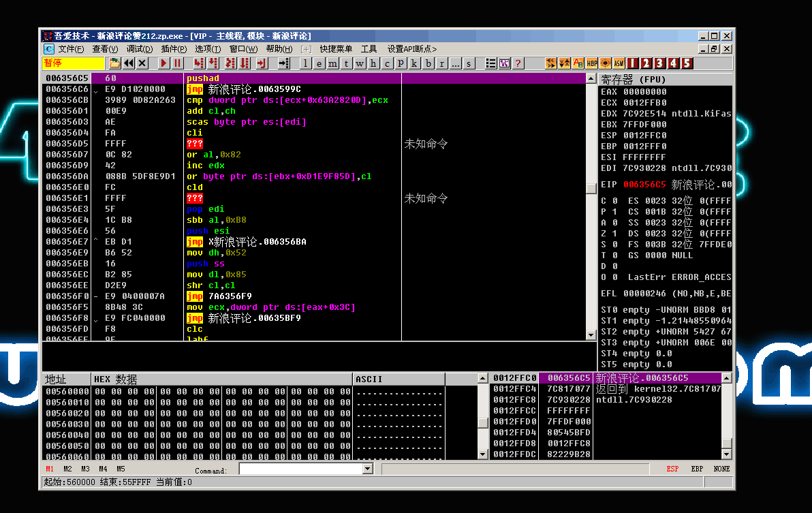The height and width of the screenshot is (513, 812).
Task: Open the Log window
Action: (x=304, y=63)
